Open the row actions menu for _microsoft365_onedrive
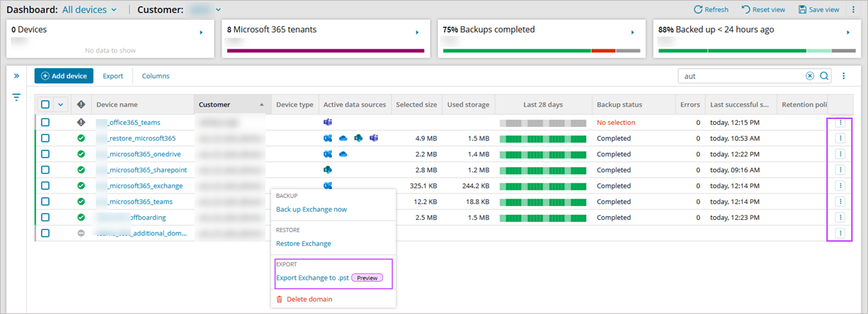This screenshot has width=868, height=314. click(840, 154)
